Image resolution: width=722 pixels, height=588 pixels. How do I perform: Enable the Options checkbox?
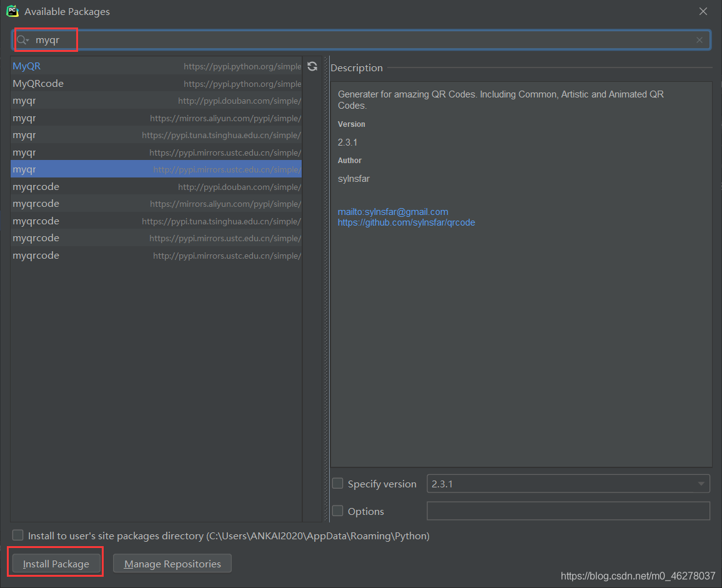[338, 511]
